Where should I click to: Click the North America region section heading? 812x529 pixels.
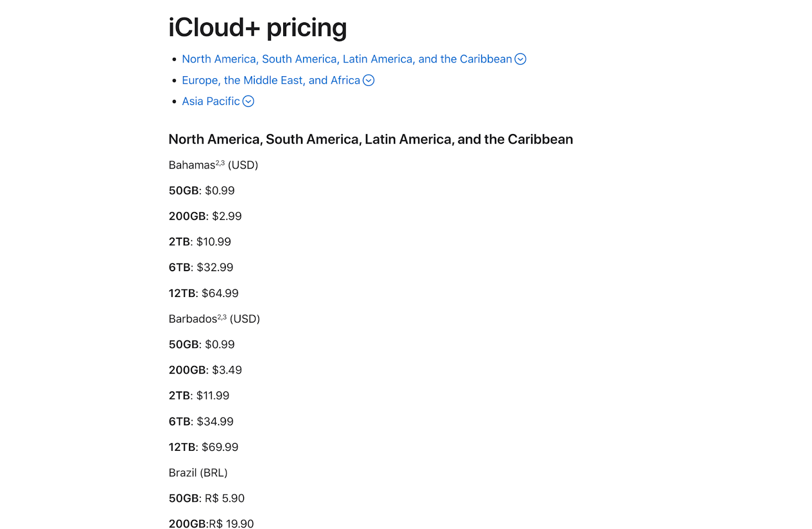click(370, 139)
